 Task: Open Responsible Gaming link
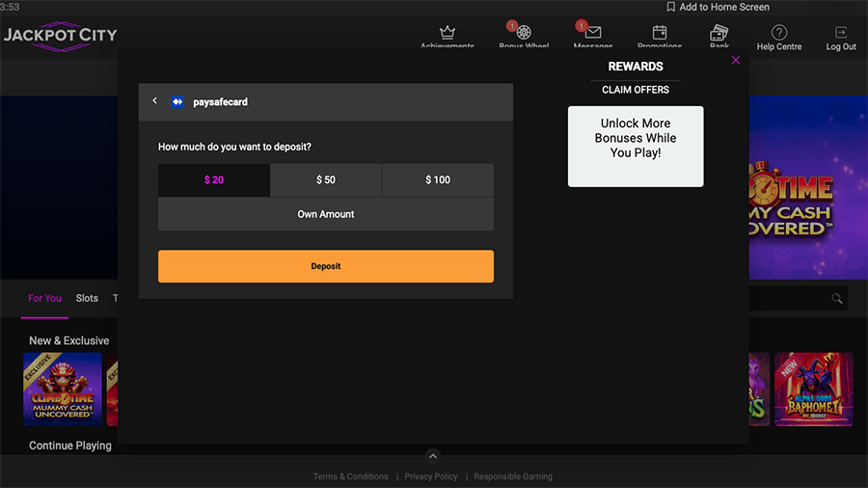[x=513, y=476]
